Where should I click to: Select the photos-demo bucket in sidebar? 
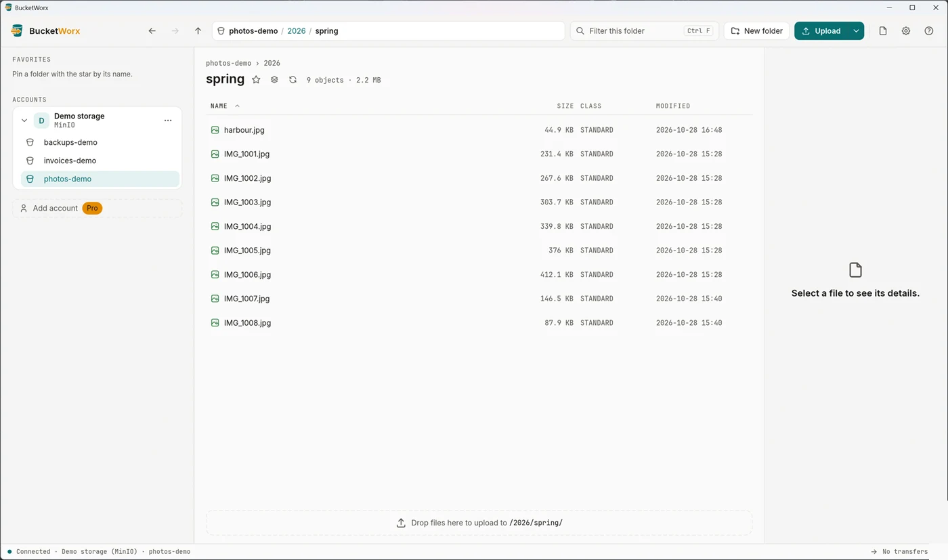pos(100,179)
